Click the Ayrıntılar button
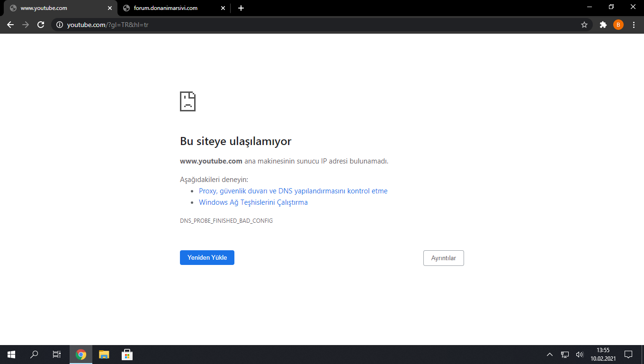 click(x=444, y=258)
